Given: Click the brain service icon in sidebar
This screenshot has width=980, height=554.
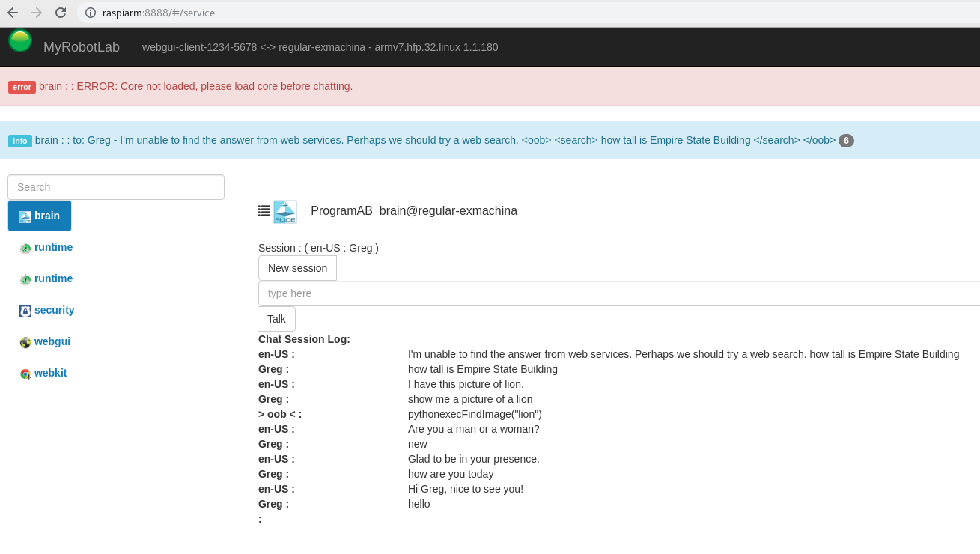Looking at the screenshot, I should 25,216.
